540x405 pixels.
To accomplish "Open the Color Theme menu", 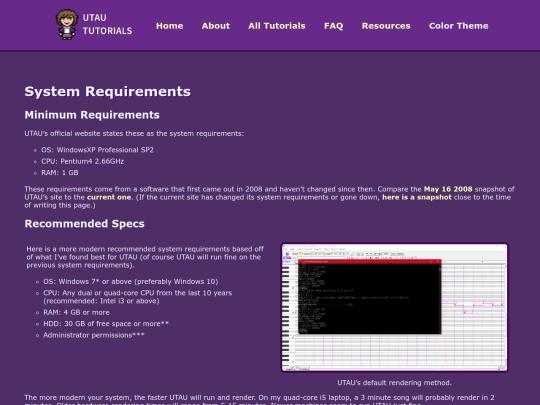I will 458,26.
